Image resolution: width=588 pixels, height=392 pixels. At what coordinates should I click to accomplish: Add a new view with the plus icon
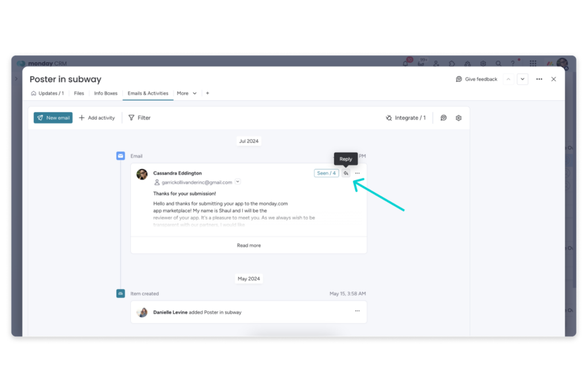pos(207,94)
